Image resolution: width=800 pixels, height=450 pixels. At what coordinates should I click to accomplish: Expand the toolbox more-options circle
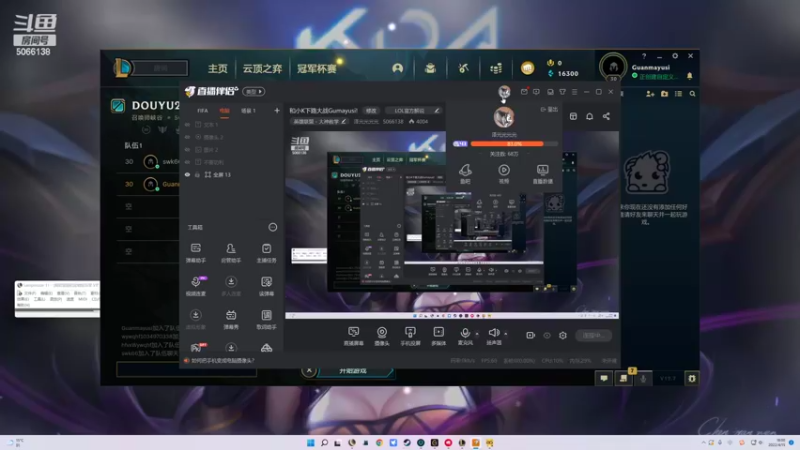[x=273, y=227]
